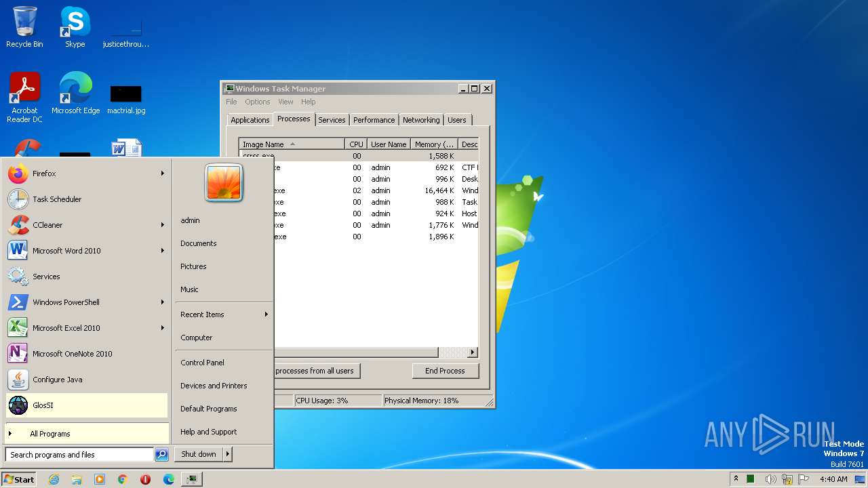Switch to Performance tab in Task Manager
Viewport: 868px width, 488px height.
pos(374,120)
